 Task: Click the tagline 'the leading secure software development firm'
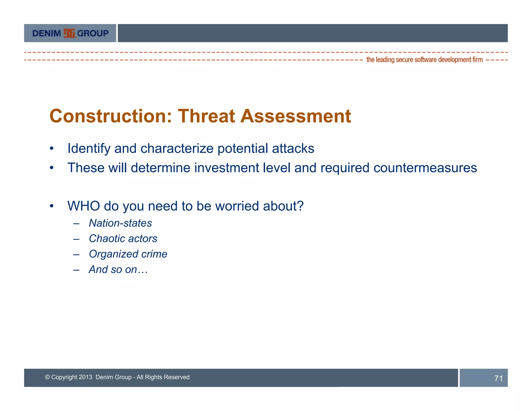click(x=424, y=60)
